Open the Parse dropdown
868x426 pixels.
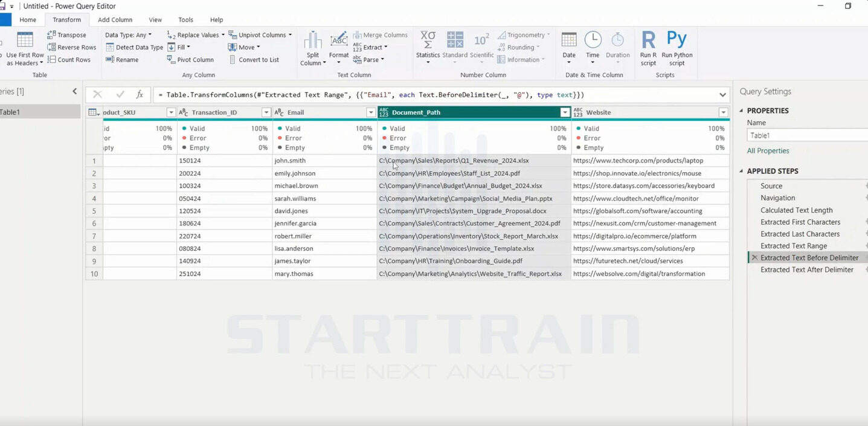[368, 60]
